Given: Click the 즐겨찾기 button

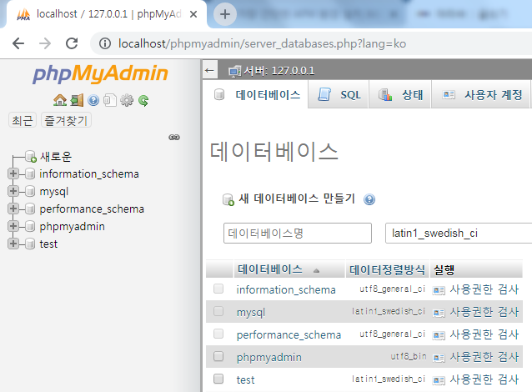Looking at the screenshot, I should (66, 120).
